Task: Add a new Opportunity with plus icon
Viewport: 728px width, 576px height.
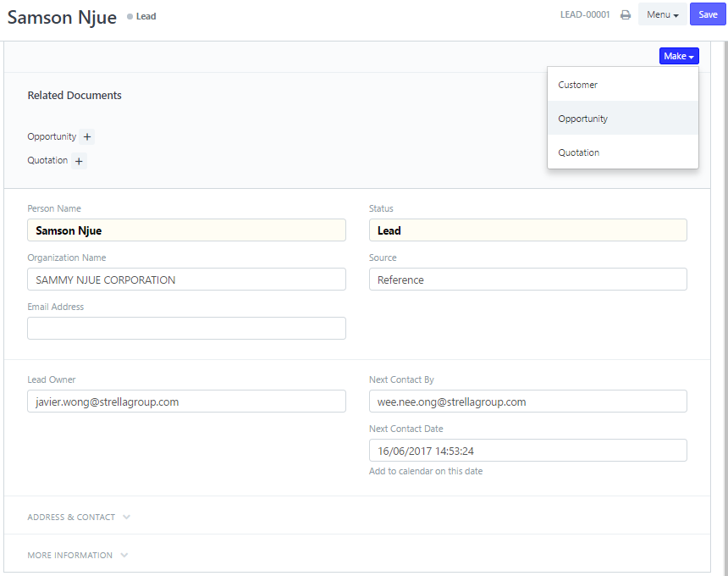Action: coord(87,137)
